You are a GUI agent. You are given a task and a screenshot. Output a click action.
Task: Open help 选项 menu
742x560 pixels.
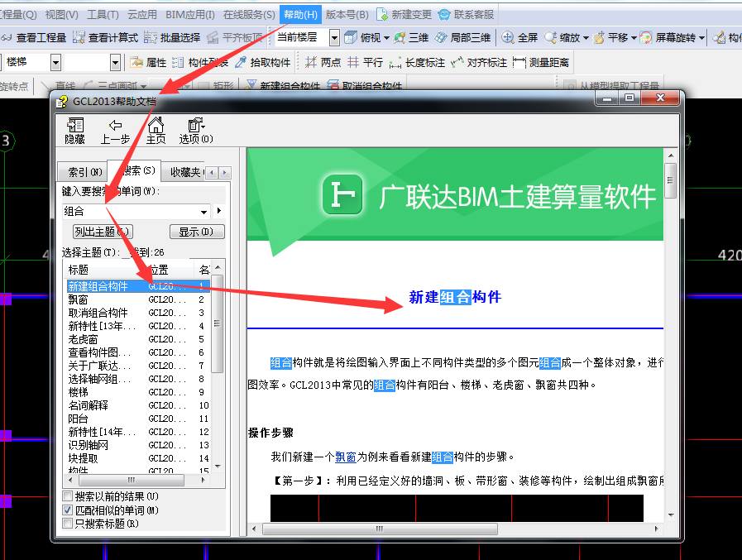click(x=196, y=132)
